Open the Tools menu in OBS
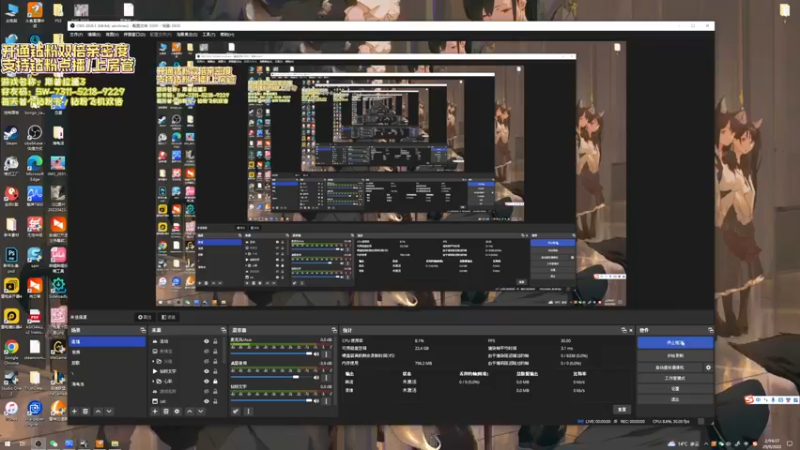800x450 pixels. [209, 35]
